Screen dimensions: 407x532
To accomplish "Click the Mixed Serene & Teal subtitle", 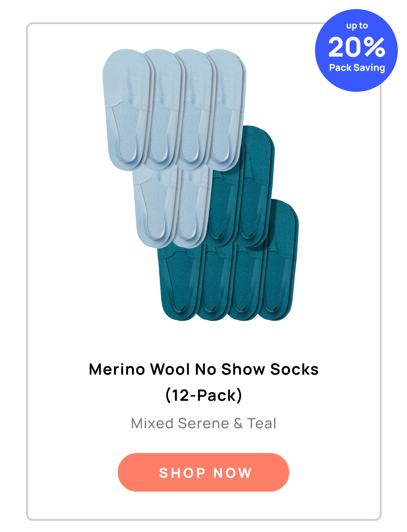I will (203, 423).
